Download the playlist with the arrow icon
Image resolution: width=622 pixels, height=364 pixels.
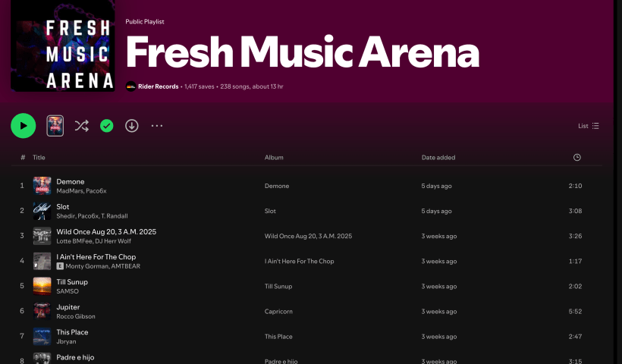click(x=132, y=126)
